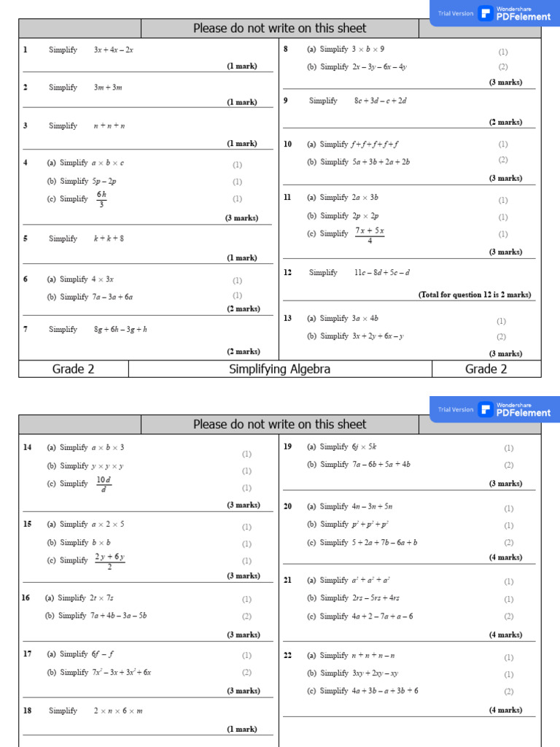Click question 1 expression 3x + 4x − 2x
560x747 pixels.
[x=113, y=50]
